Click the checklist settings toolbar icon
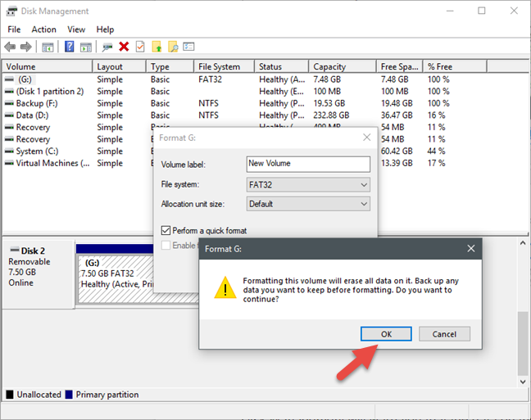This screenshot has height=420, width=531. point(188,47)
